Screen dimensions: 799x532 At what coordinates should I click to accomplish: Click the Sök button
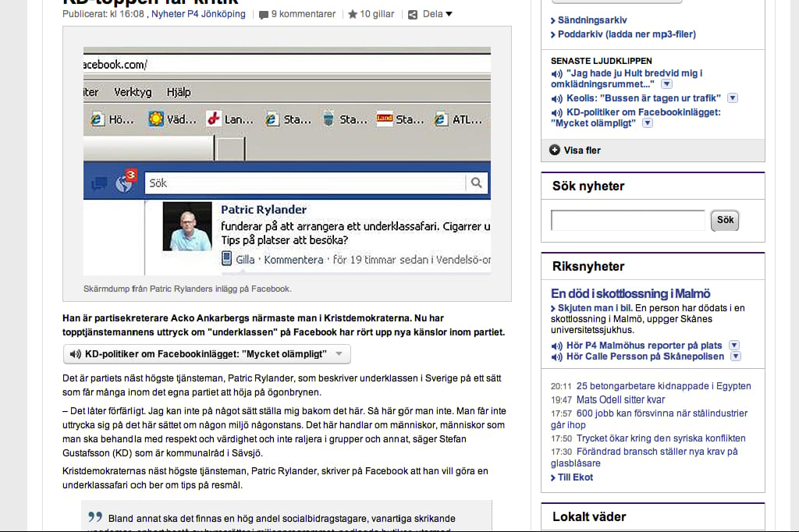725,220
